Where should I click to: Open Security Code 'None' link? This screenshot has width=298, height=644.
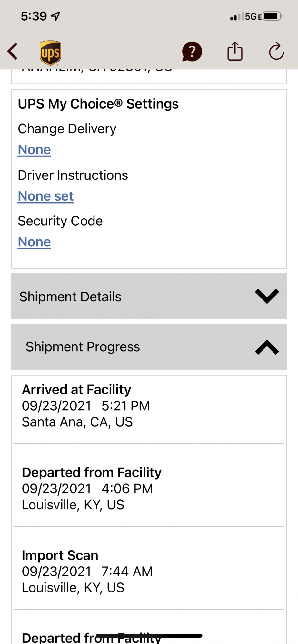[x=35, y=242]
